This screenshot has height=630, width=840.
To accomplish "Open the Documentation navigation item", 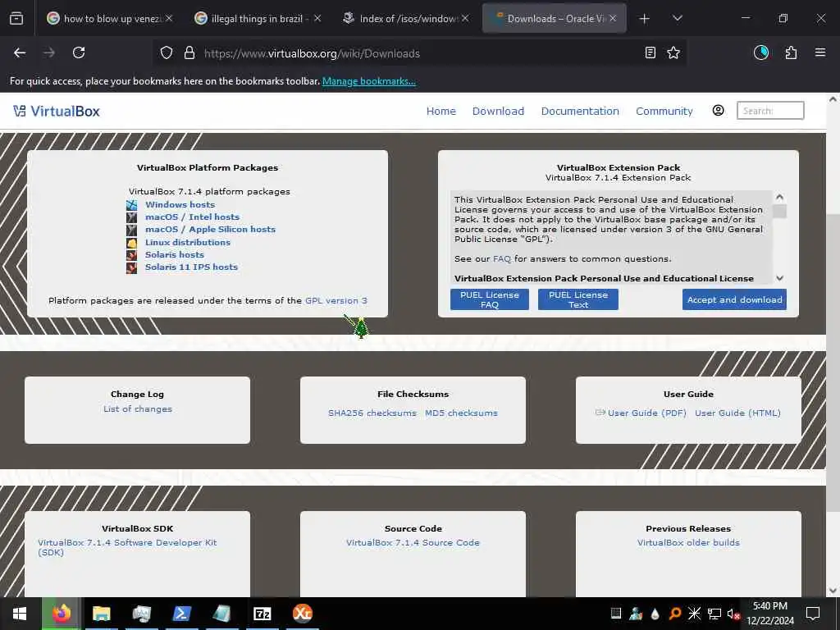I will tap(580, 111).
